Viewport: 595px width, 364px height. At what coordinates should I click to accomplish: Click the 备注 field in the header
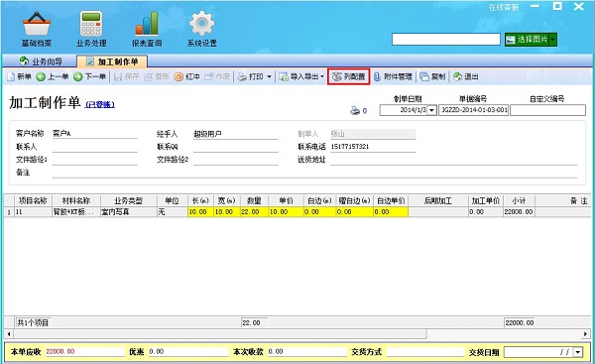[314, 173]
